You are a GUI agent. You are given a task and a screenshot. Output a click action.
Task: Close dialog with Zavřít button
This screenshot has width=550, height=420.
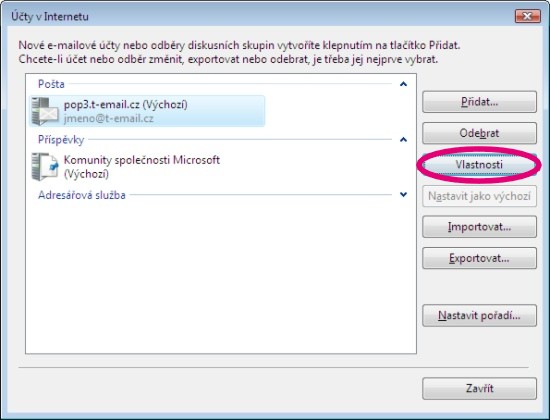pos(479,388)
